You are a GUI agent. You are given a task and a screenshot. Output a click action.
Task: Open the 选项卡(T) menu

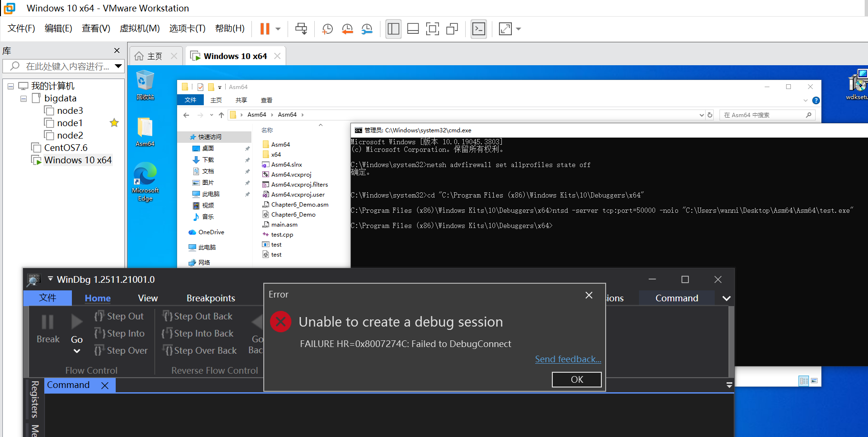tap(187, 29)
